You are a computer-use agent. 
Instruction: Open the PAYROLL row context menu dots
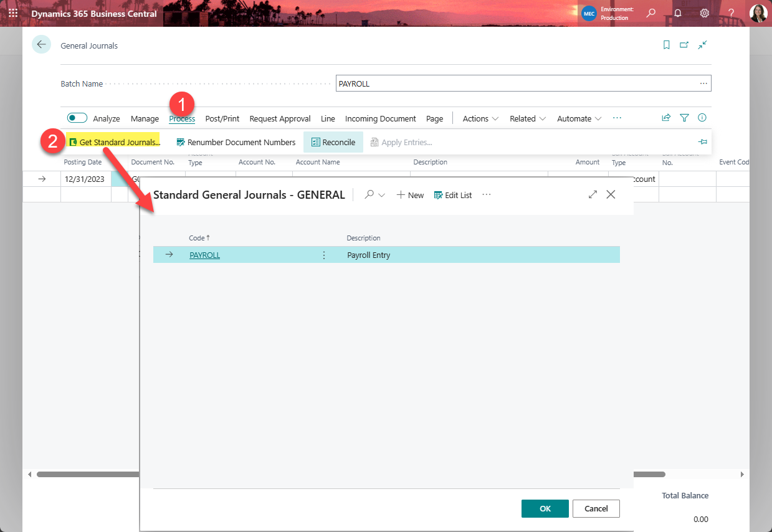[x=323, y=255]
